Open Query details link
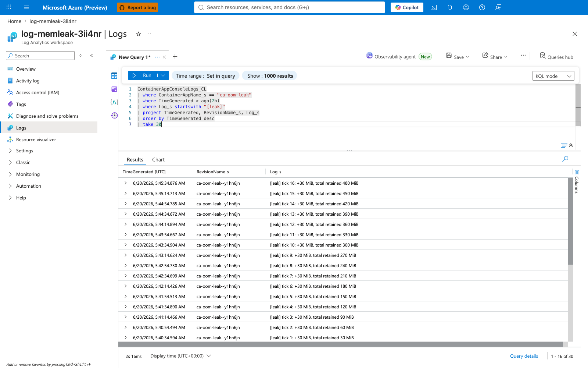Image resolution: width=588 pixels, height=368 pixels. [x=524, y=356]
